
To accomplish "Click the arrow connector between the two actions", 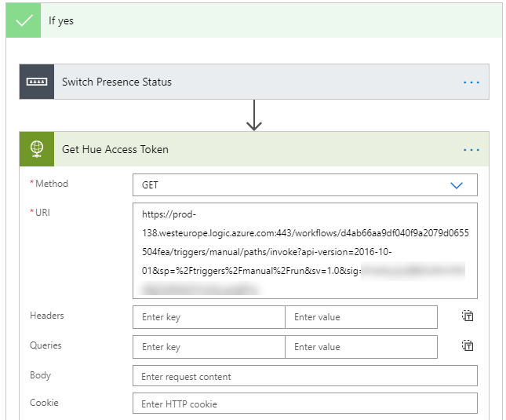I will coord(254,115).
